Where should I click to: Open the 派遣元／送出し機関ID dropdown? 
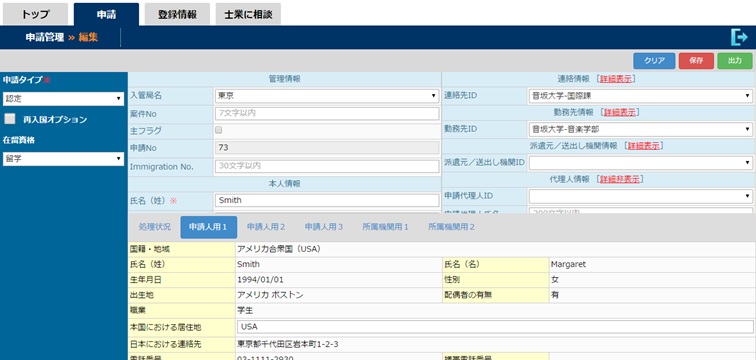pos(641,163)
